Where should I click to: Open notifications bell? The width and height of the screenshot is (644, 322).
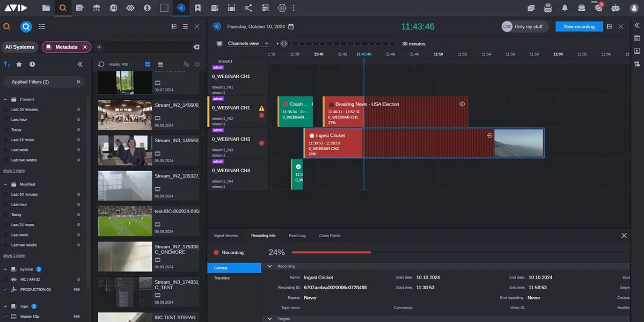tap(565, 8)
